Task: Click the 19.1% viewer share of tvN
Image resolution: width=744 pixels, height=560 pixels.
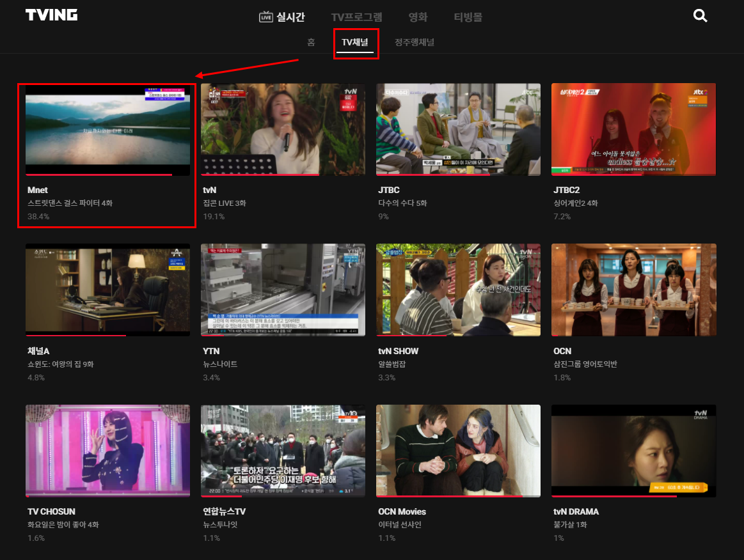Action: [214, 216]
